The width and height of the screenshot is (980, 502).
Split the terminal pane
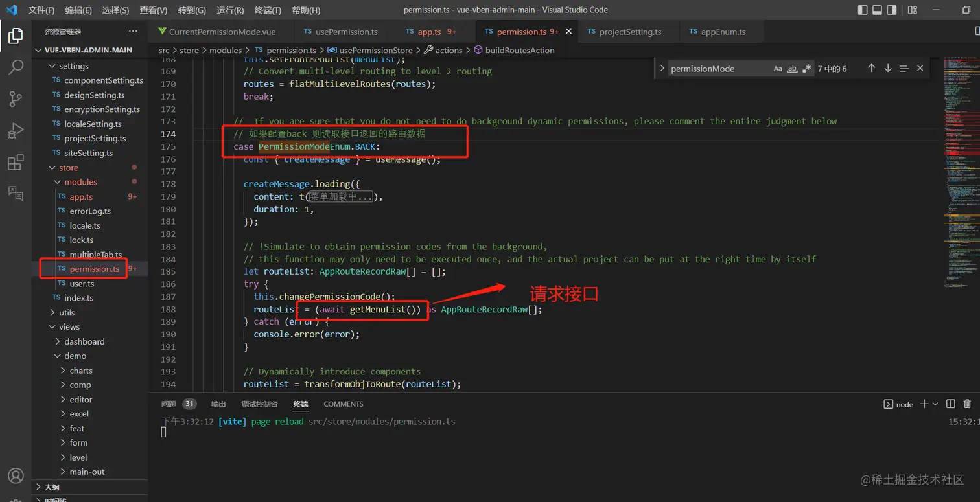[x=951, y=404]
